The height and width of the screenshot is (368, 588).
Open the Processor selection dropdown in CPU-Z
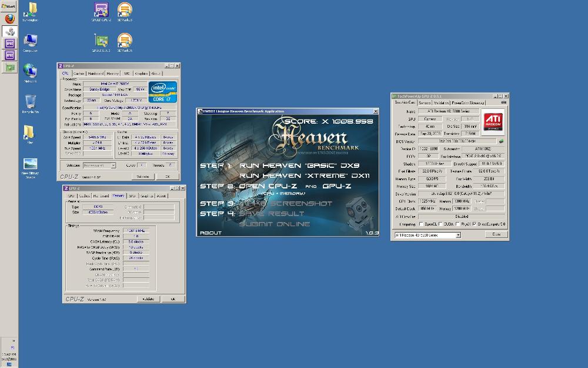[99, 165]
